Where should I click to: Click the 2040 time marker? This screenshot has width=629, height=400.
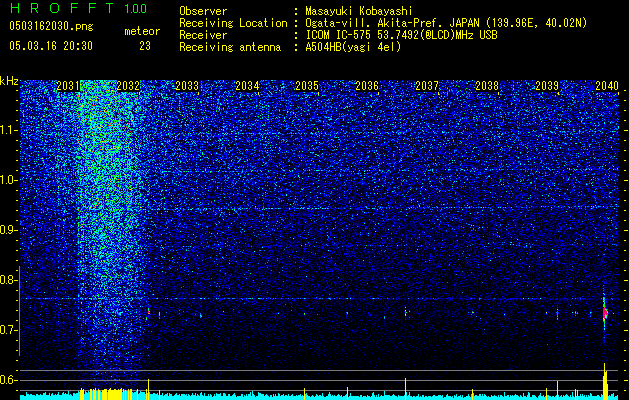coord(607,86)
